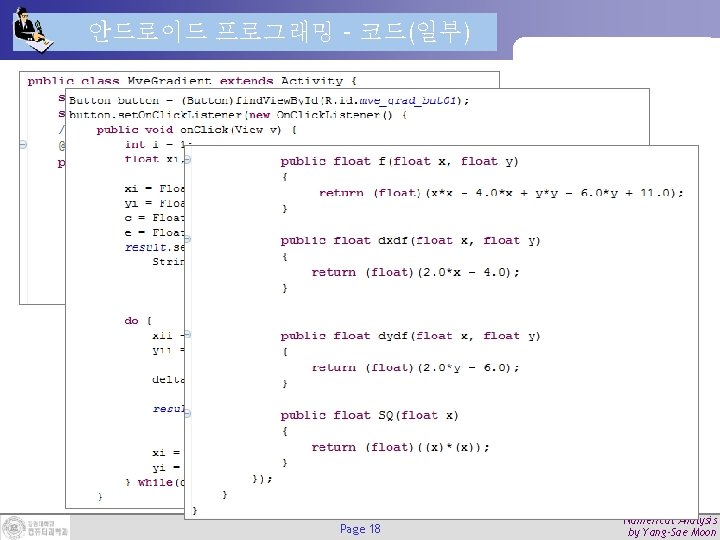
Task: Click 'by Yang-Sae Moon' footer text
Action: click(x=673, y=533)
